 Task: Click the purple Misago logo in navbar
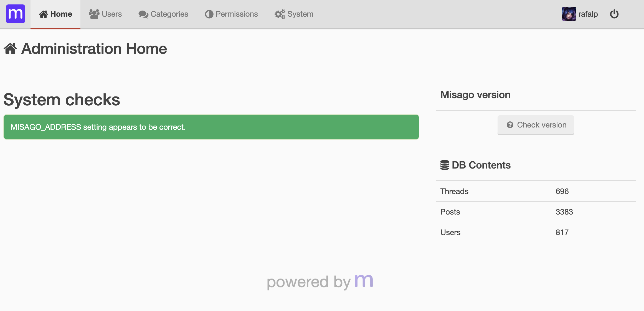click(16, 14)
